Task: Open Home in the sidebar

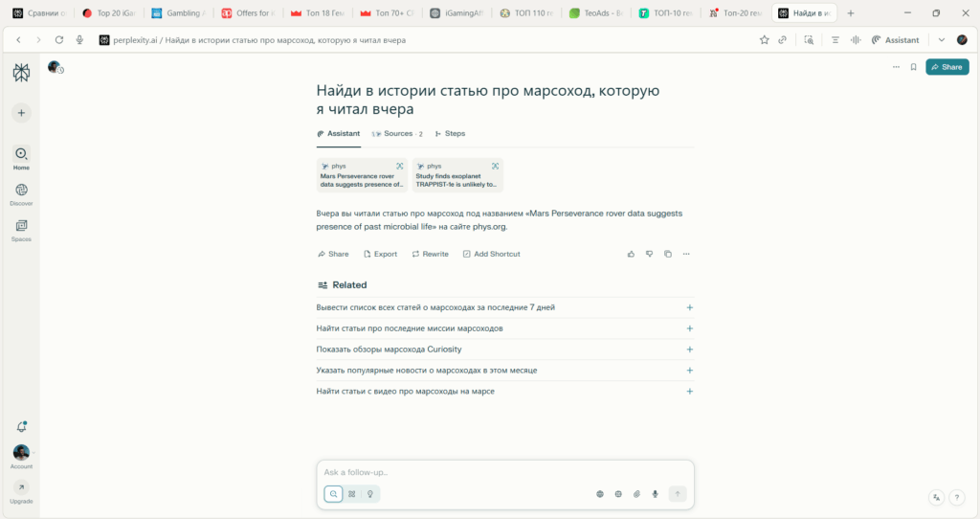Action: pos(21,158)
